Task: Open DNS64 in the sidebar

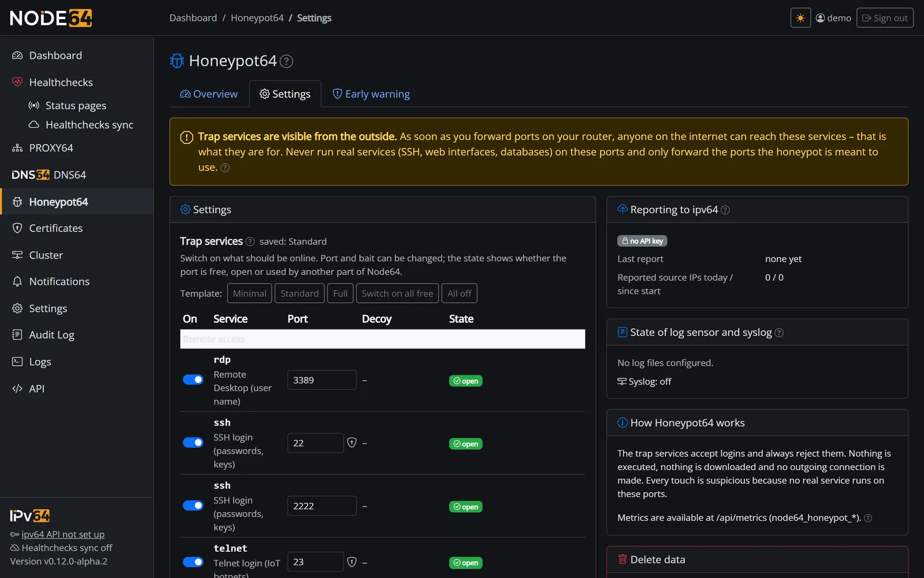Action: [x=77, y=175]
